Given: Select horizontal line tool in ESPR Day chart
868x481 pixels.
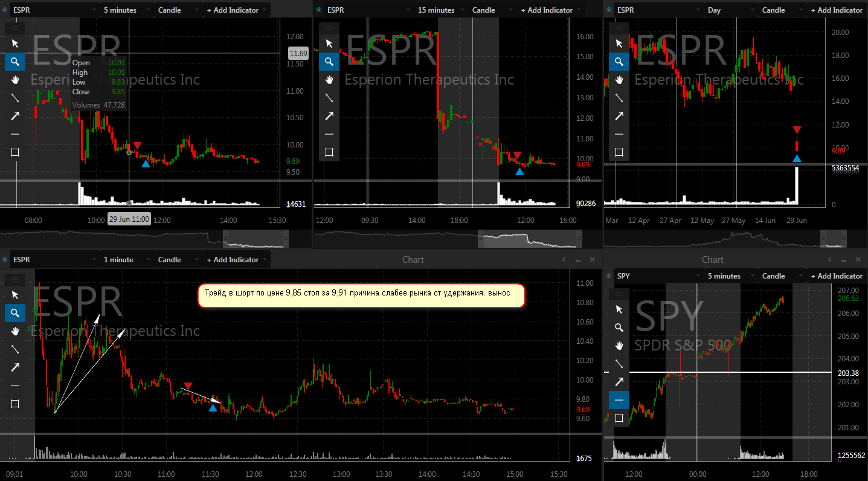Looking at the screenshot, I should coord(619,134).
